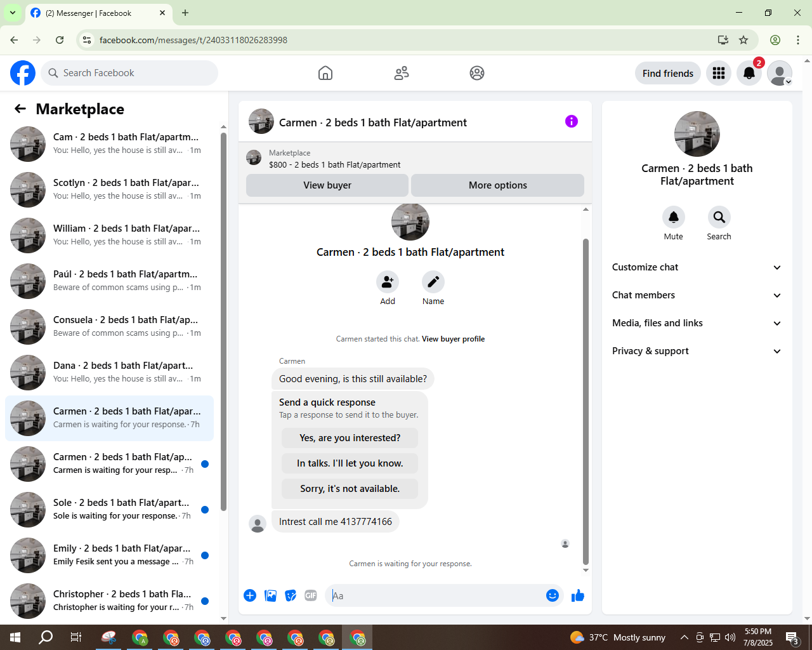Click the More options button
Image resolution: width=812 pixels, height=650 pixels.
[498, 185]
